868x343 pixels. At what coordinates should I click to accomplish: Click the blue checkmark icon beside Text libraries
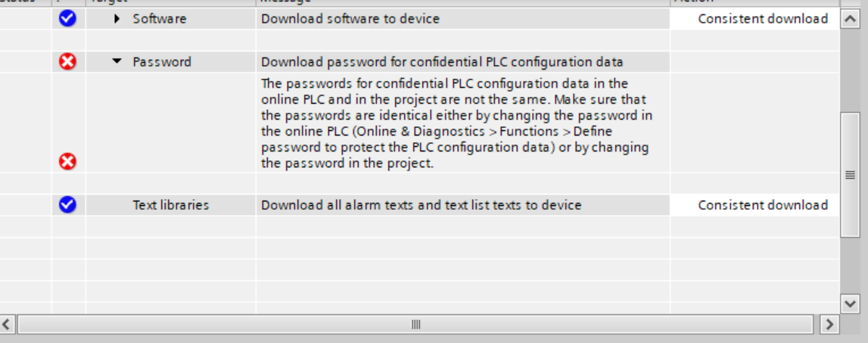click(68, 204)
